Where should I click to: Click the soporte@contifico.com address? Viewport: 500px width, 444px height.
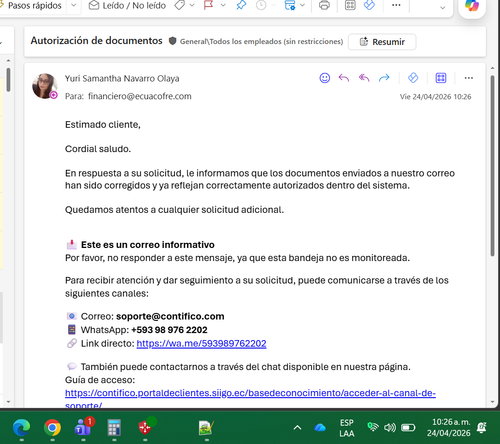(x=170, y=316)
